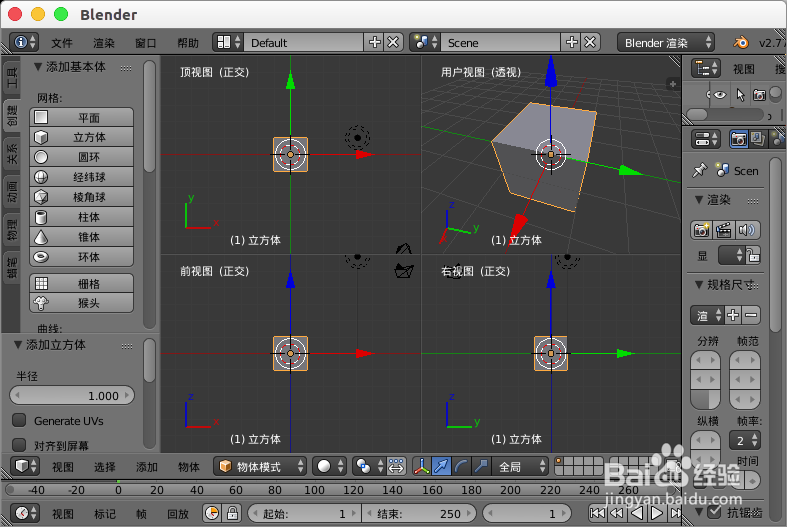Play animation in reverse
The width and height of the screenshot is (787, 527).
point(637,513)
